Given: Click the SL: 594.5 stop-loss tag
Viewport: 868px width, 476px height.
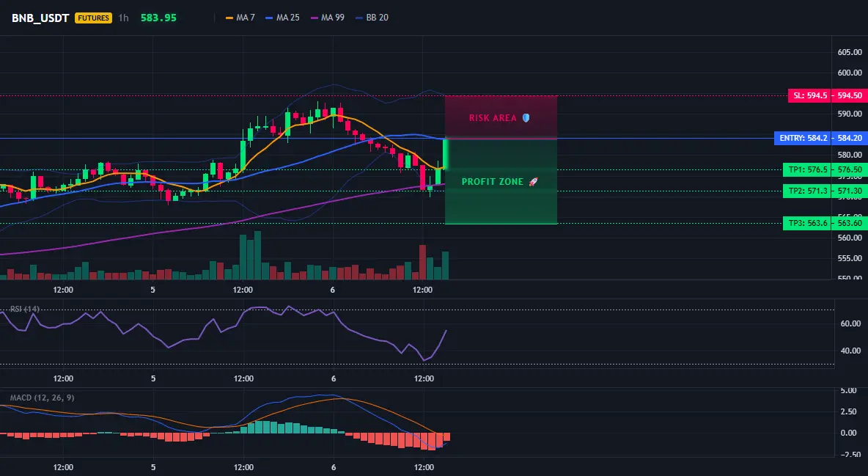Looking at the screenshot, I should [810, 95].
